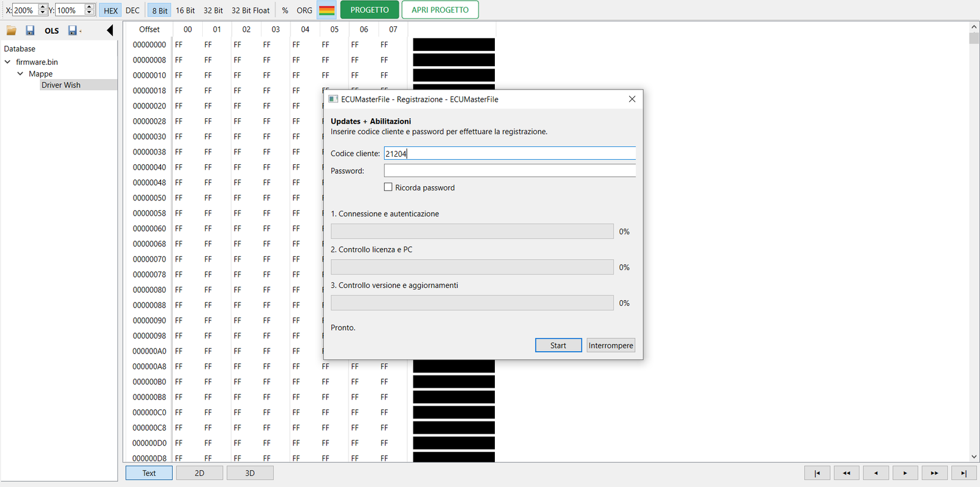Click the Y zoom value field
This screenshot has height=487, width=980.
pyautogui.click(x=70, y=10)
